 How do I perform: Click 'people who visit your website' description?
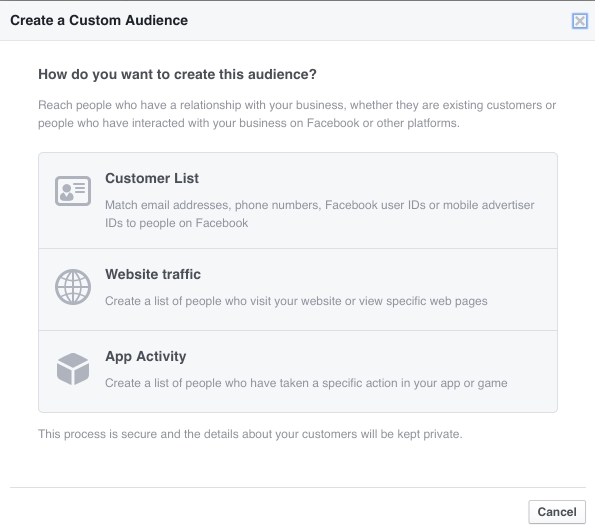pos(296,301)
